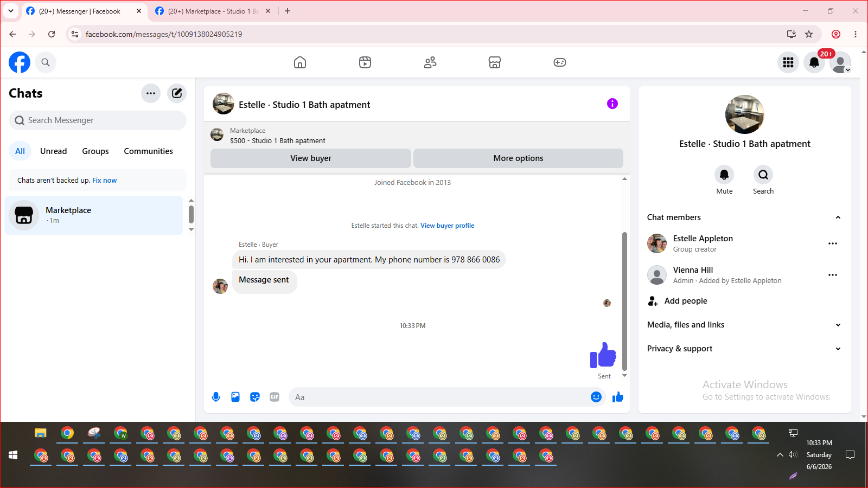Switch to the Marketplace browser tab
Screen dimensions: 868x488
(x=213, y=11)
